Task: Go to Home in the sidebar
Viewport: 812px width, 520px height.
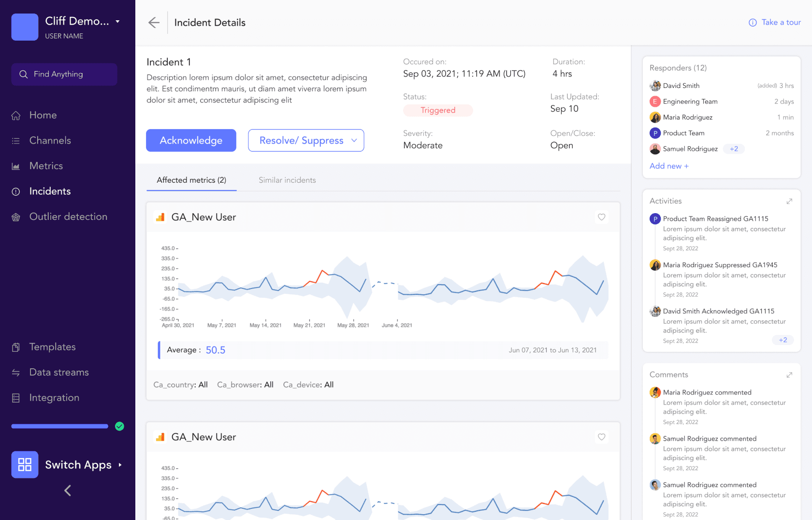Action: (43, 116)
